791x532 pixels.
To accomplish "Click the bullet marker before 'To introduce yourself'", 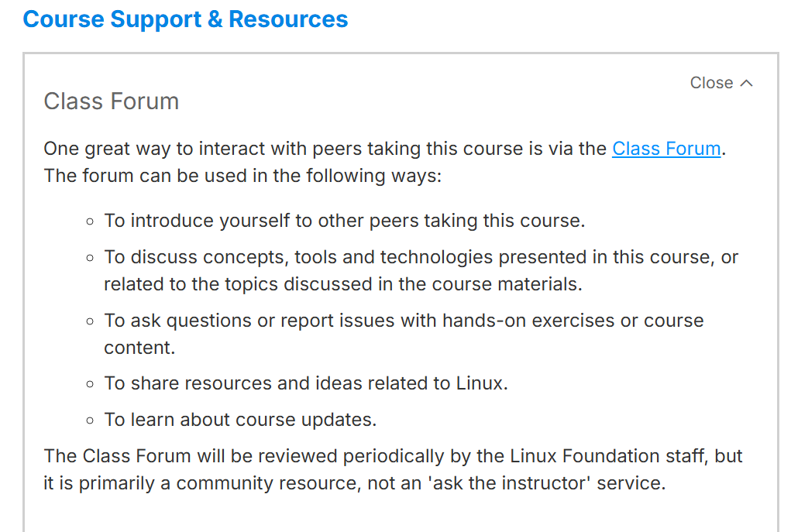I will [x=90, y=221].
